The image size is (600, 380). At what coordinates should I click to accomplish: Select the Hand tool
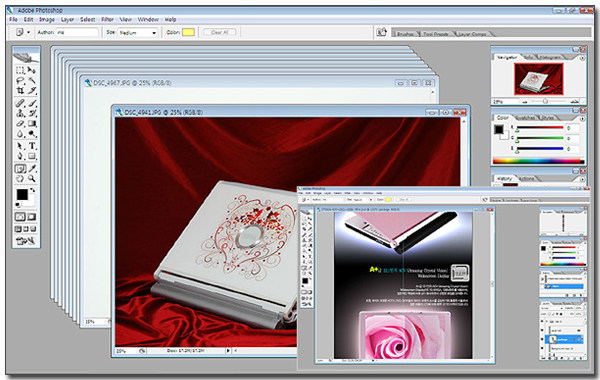[x=20, y=179]
